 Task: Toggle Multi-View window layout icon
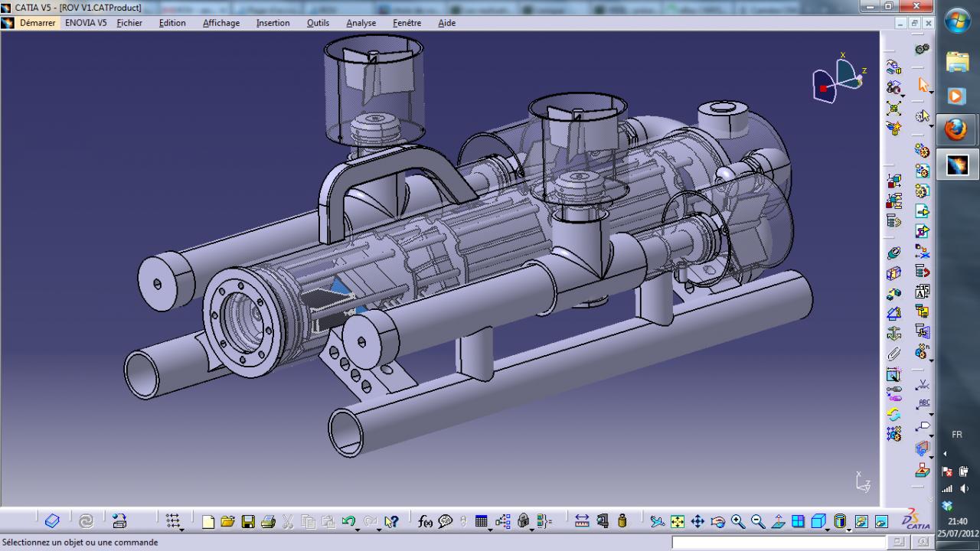point(798,522)
